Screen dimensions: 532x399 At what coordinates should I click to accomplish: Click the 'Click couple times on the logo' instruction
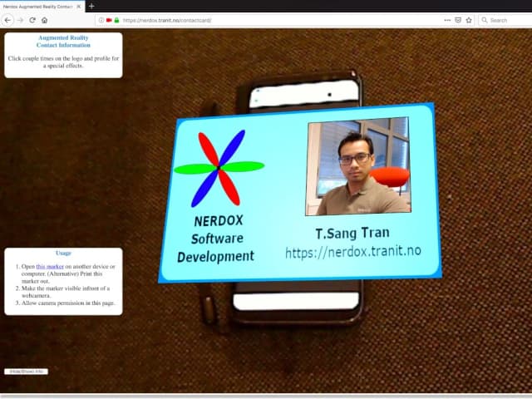(63, 62)
